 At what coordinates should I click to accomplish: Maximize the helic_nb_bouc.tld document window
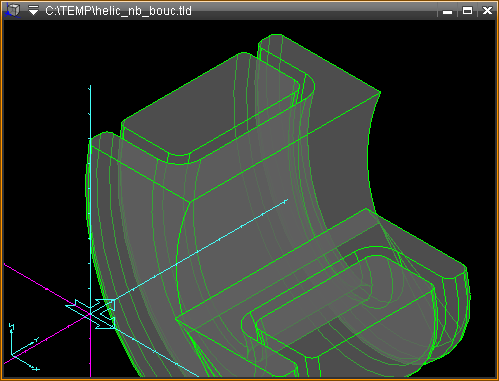click(x=467, y=11)
